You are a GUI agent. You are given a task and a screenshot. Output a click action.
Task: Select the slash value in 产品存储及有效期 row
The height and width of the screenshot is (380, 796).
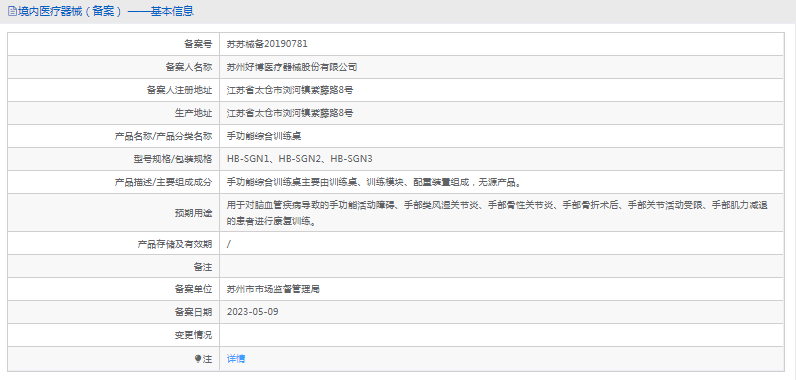click(229, 244)
